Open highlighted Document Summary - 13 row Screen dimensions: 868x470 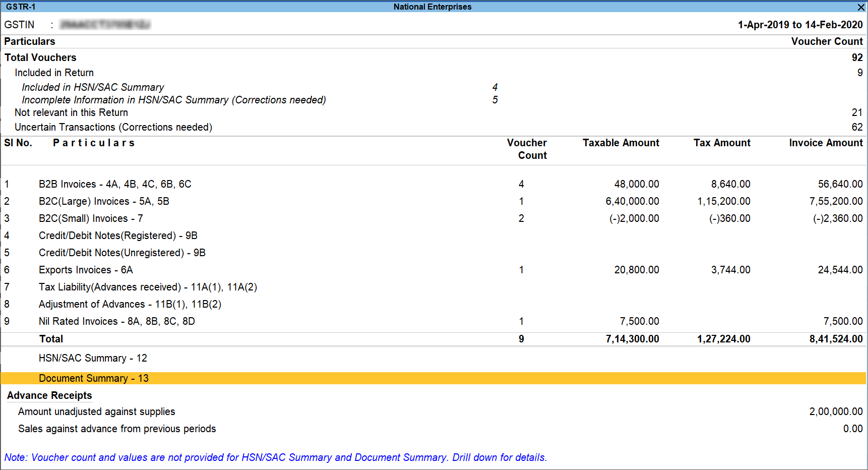(x=94, y=378)
